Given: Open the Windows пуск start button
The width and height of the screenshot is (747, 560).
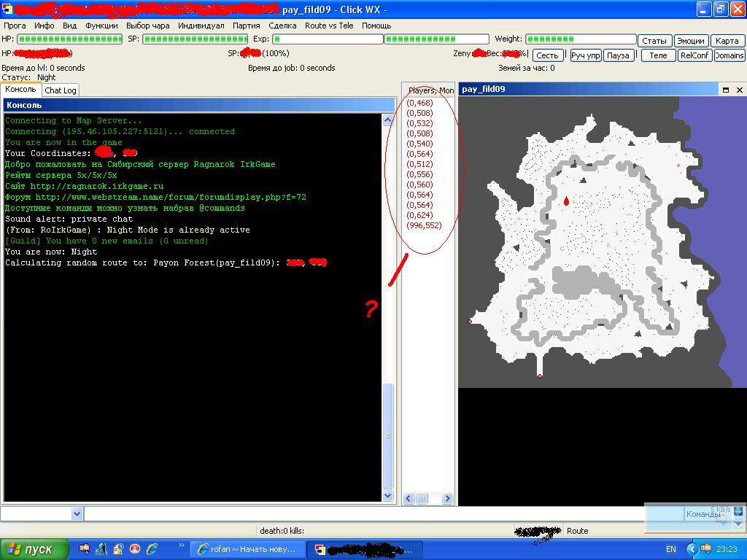Looking at the screenshot, I should click(x=34, y=549).
